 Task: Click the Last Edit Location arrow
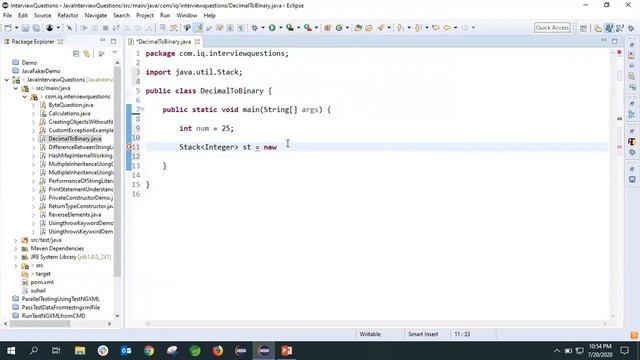coord(436,28)
